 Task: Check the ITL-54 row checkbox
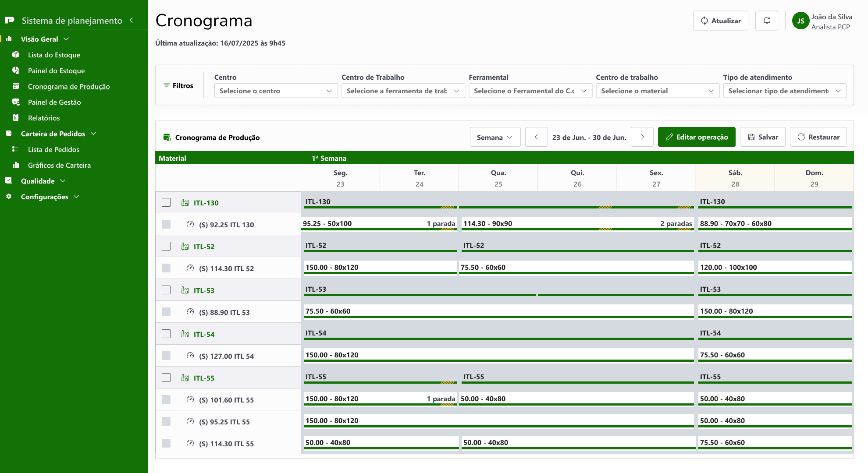point(166,334)
